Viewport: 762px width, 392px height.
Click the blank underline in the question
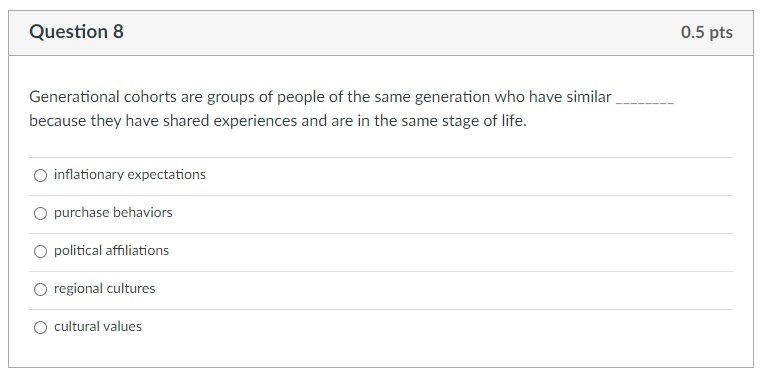point(645,102)
